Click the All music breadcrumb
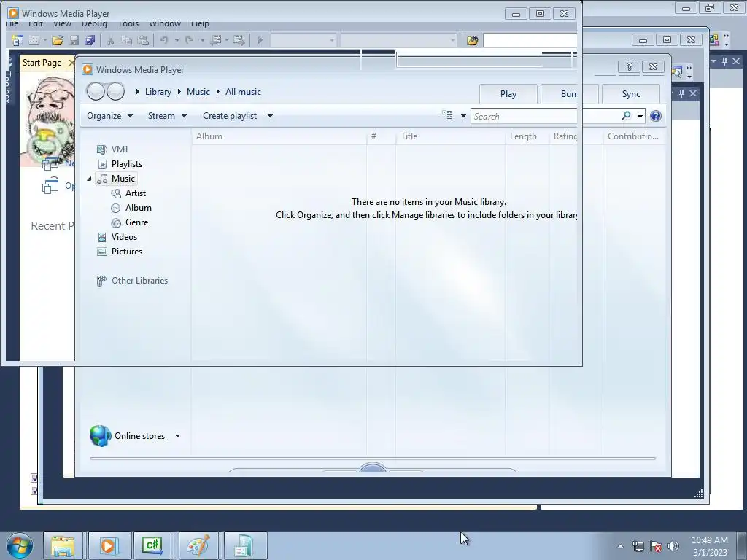 point(243,92)
